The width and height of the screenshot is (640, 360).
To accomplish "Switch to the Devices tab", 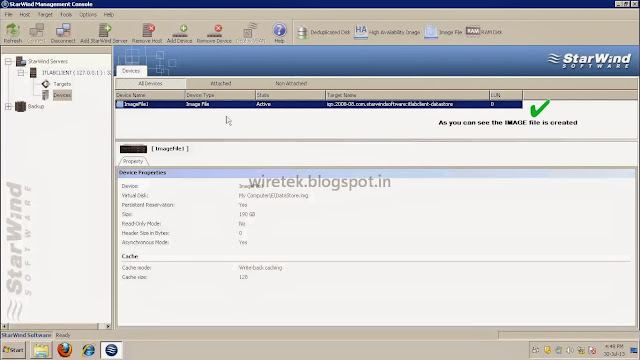I will coord(131,71).
